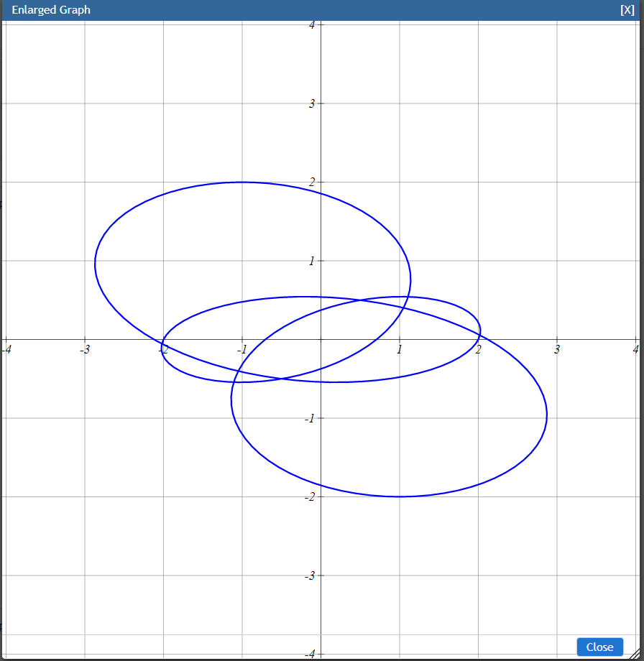
Task: Click the y-axis label 2
Action: click(310, 182)
